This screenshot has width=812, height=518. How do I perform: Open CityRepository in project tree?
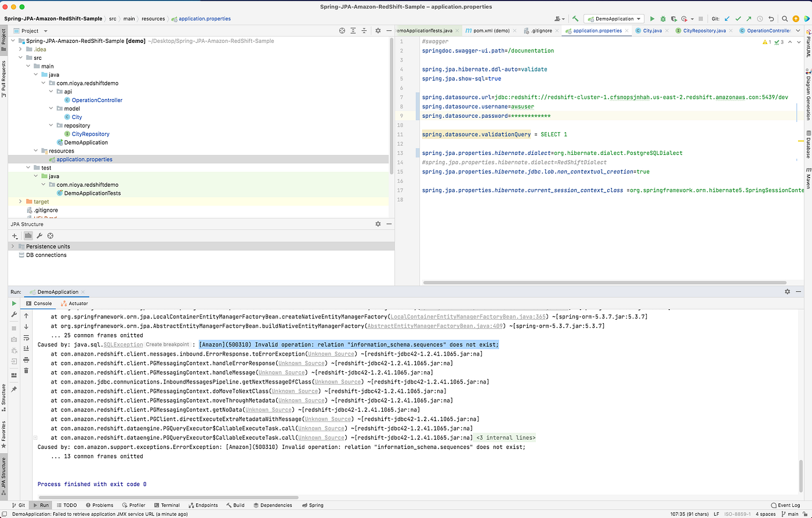90,134
